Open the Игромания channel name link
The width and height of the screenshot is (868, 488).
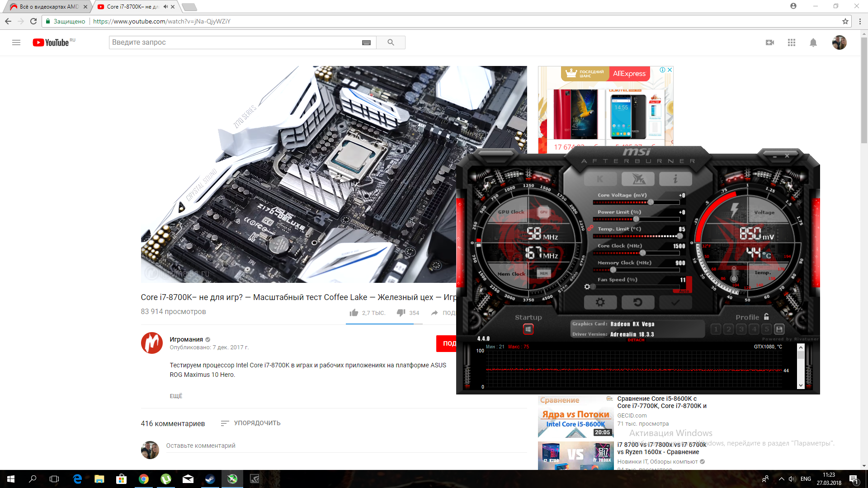186,339
